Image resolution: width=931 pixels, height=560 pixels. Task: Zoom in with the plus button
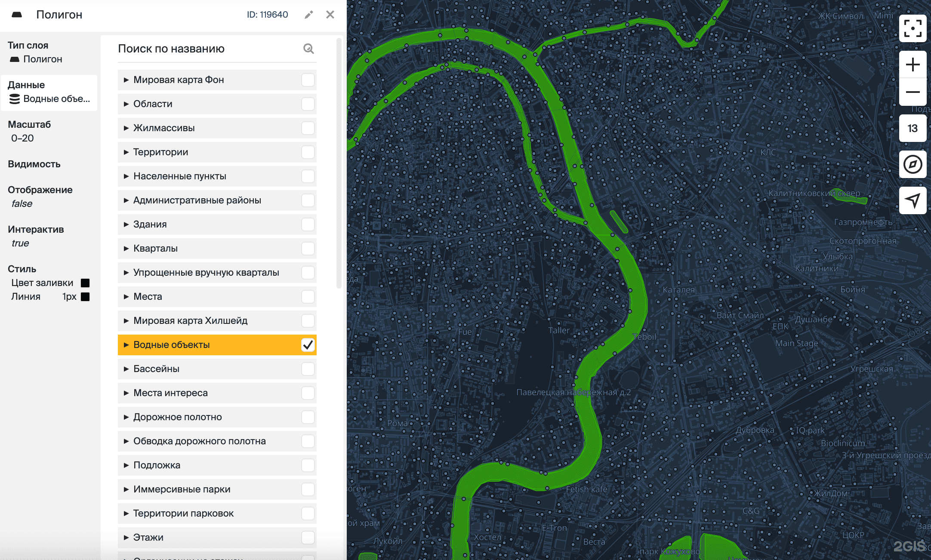(913, 65)
